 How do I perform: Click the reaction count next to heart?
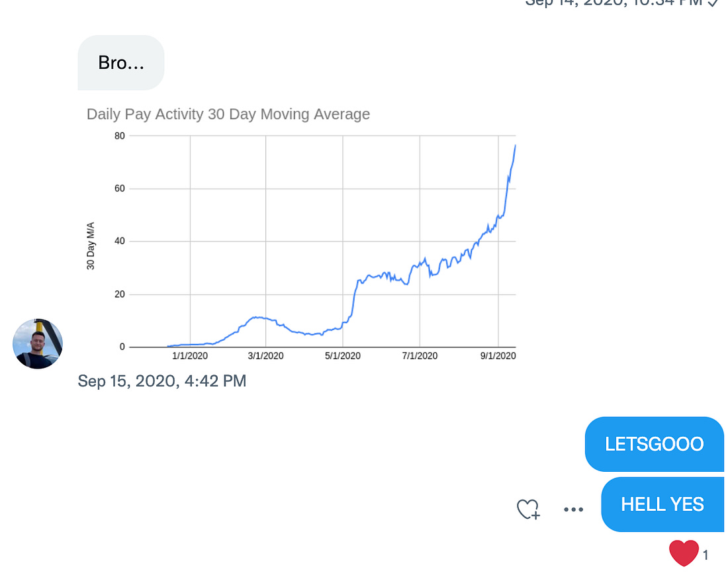click(705, 555)
